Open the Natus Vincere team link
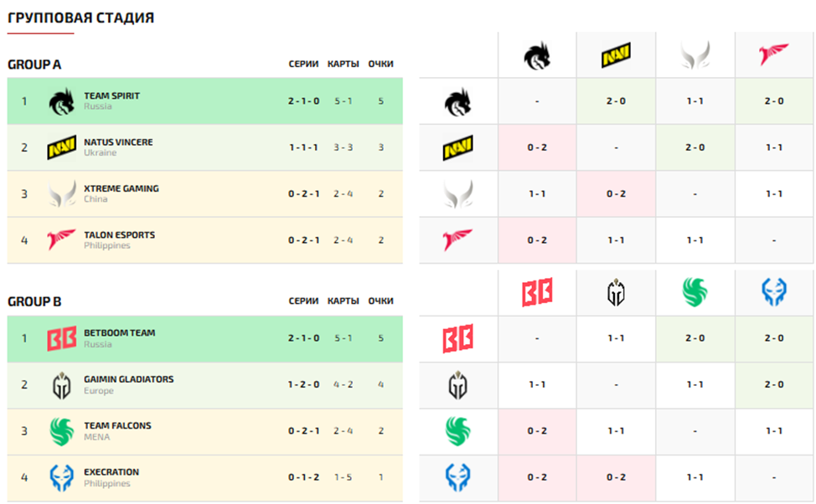The height and width of the screenshot is (504, 816). [118, 142]
